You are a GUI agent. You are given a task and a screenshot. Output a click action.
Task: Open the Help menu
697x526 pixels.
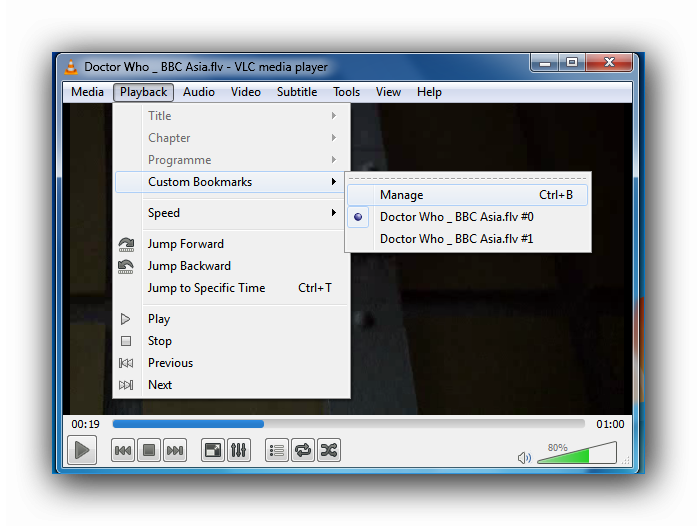pyautogui.click(x=429, y=92)
